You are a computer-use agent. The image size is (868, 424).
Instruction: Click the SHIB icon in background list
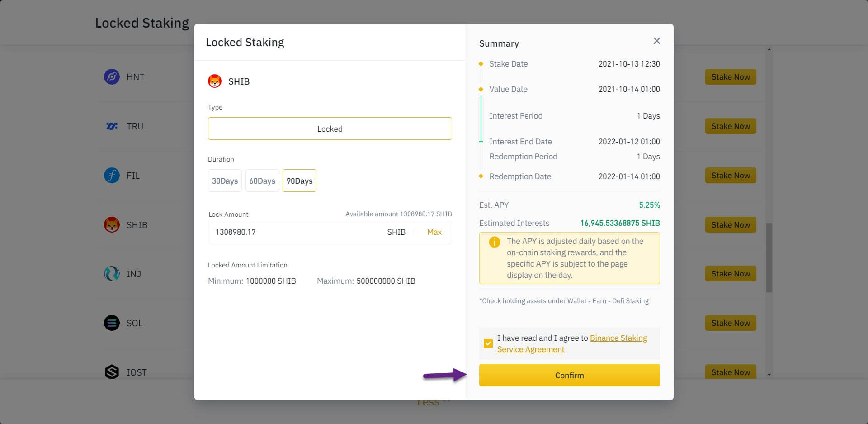pyautogui.click(x=112, y=225)
